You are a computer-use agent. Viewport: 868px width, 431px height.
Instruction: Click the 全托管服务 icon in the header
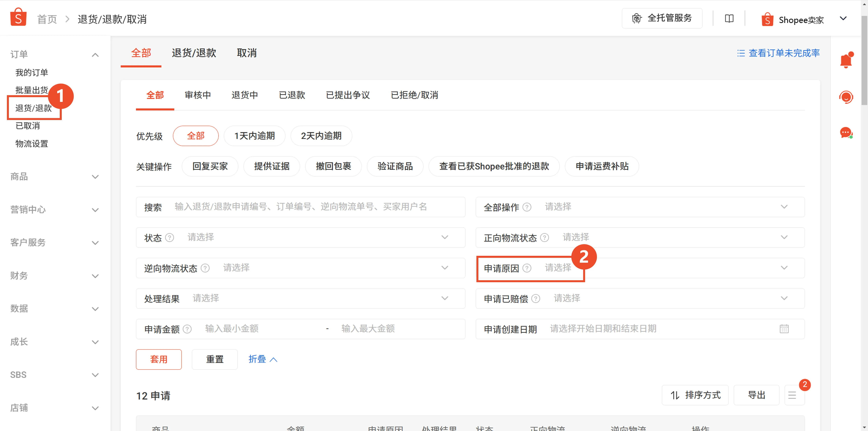637,18
